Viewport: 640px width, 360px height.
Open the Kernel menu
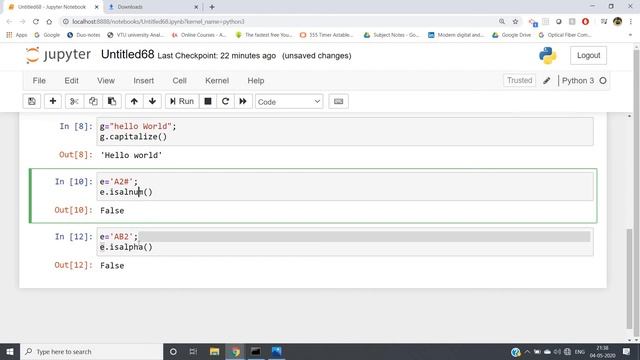click(217, 81)
